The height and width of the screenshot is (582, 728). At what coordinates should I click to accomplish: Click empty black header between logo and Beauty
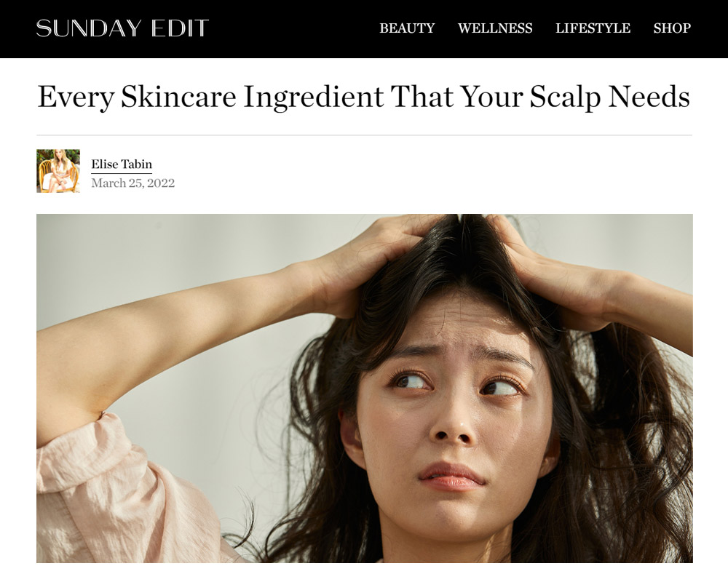(294, 28)
